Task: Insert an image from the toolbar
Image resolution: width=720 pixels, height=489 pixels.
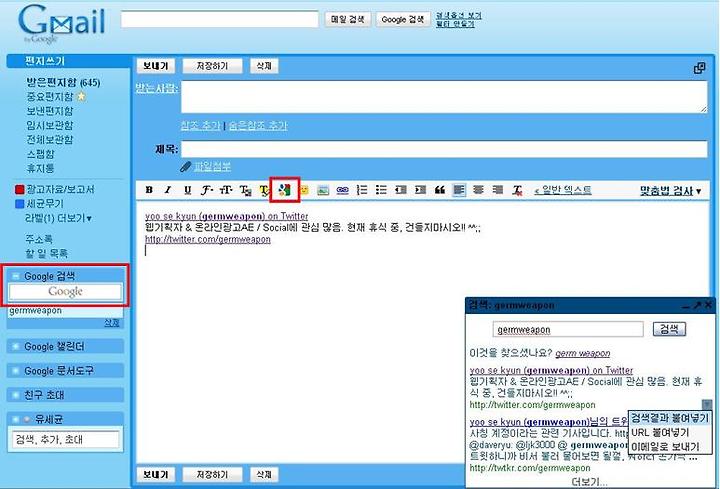Action: click(x=323, y=190)
